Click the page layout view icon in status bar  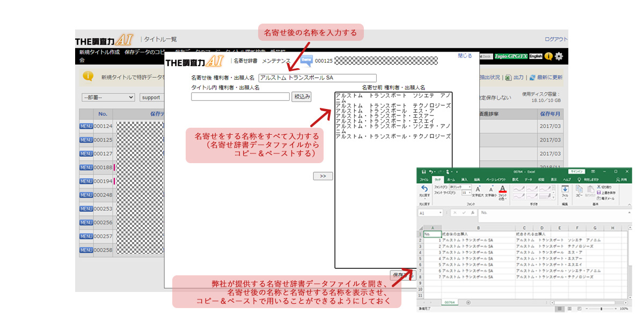click(569, 309)
